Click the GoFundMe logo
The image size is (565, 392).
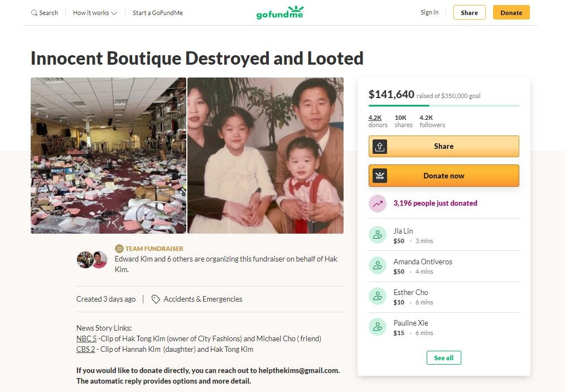click(280, 12)
